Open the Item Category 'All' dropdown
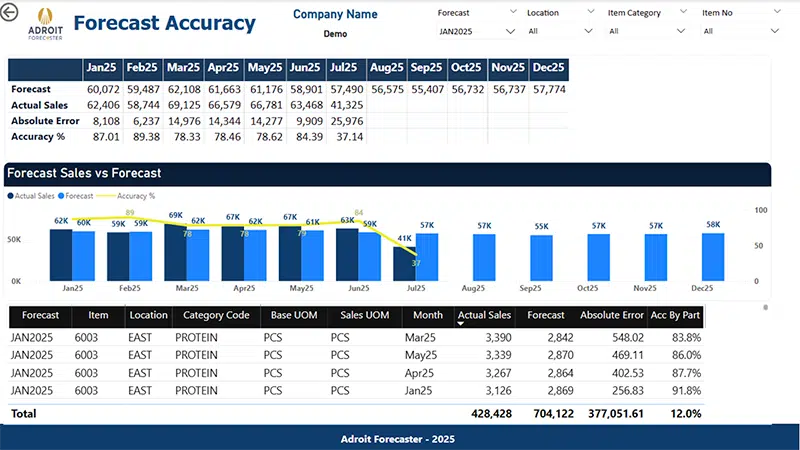Viewport: 800px width, 450px height. tap(683, 31)
